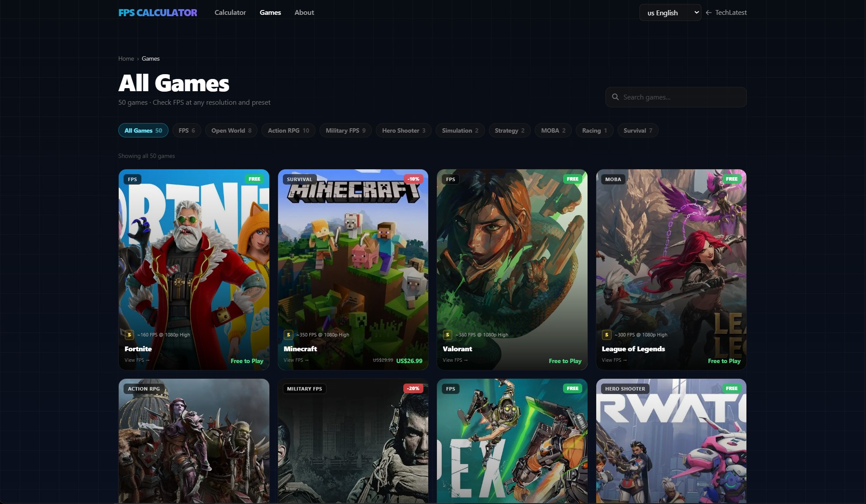The width and height of the screenshot is (866, 504).
Task: Go to the About page
Action: coord(304,13)
